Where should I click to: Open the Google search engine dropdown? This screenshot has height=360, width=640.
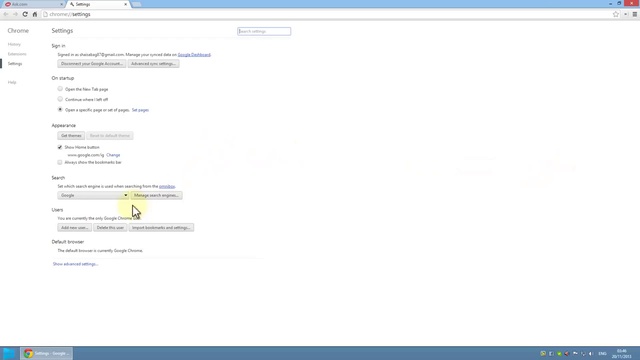pyautogui.click(x=93, y=196)
